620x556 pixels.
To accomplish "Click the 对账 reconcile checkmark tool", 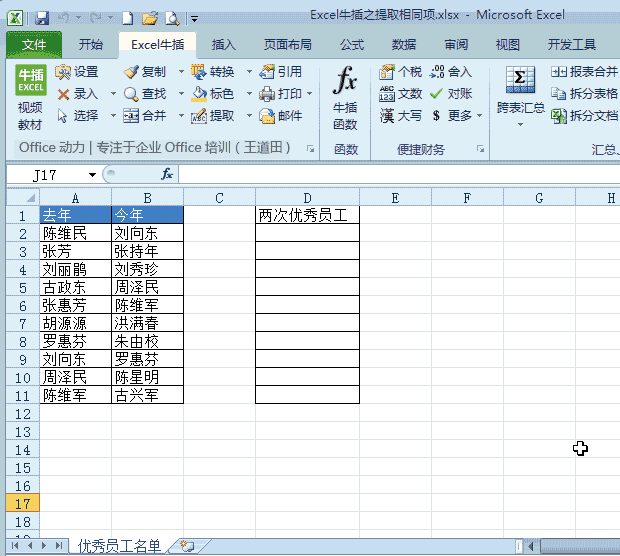I will click(x=451, y=94).
